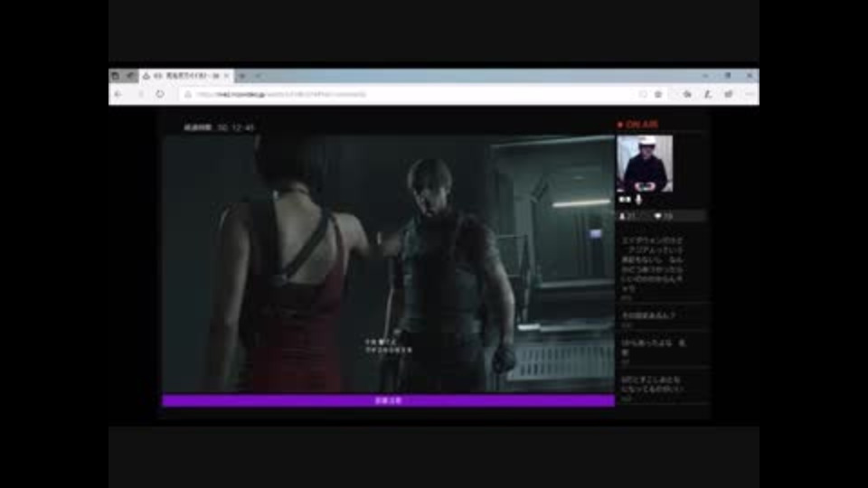Open the tab preview dropdown arrow

(x=258, y=76)
